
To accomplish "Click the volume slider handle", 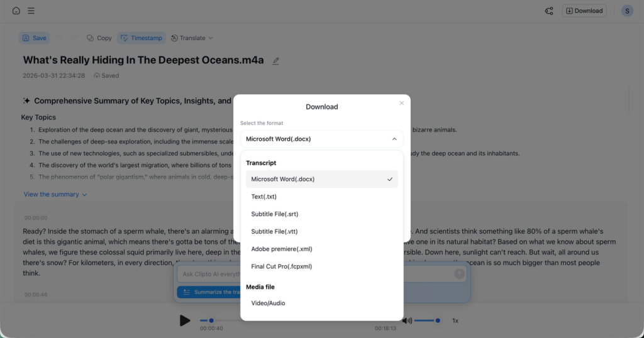I will [438, 320].
